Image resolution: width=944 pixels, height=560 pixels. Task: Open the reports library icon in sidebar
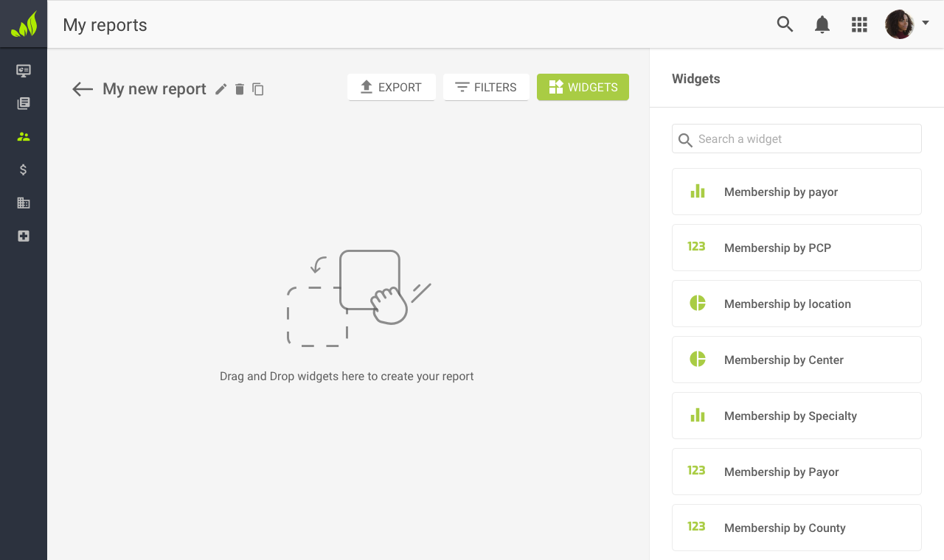click(x=24, y=104)
